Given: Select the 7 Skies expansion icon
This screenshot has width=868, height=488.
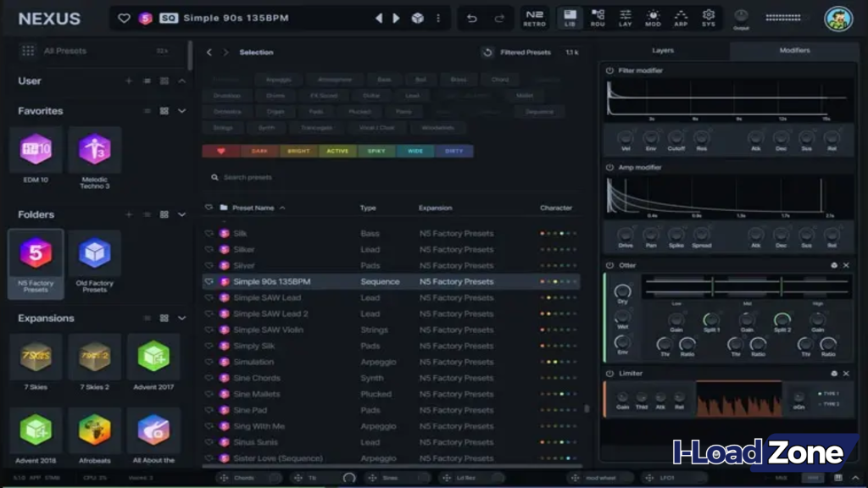Looking at the screenshot, I should (x=35, y=359).
